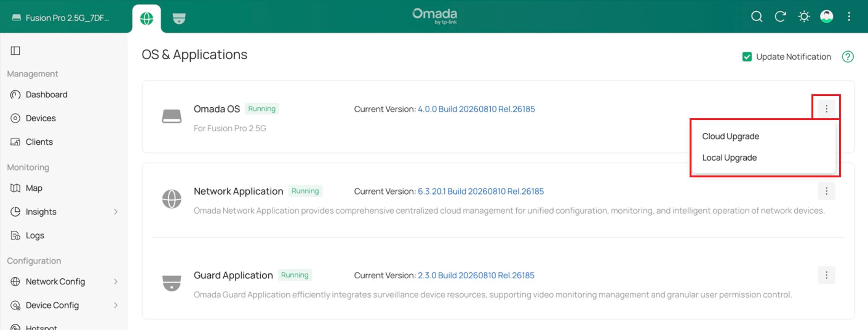Click the Omada OS title text

tap(217, 109)
